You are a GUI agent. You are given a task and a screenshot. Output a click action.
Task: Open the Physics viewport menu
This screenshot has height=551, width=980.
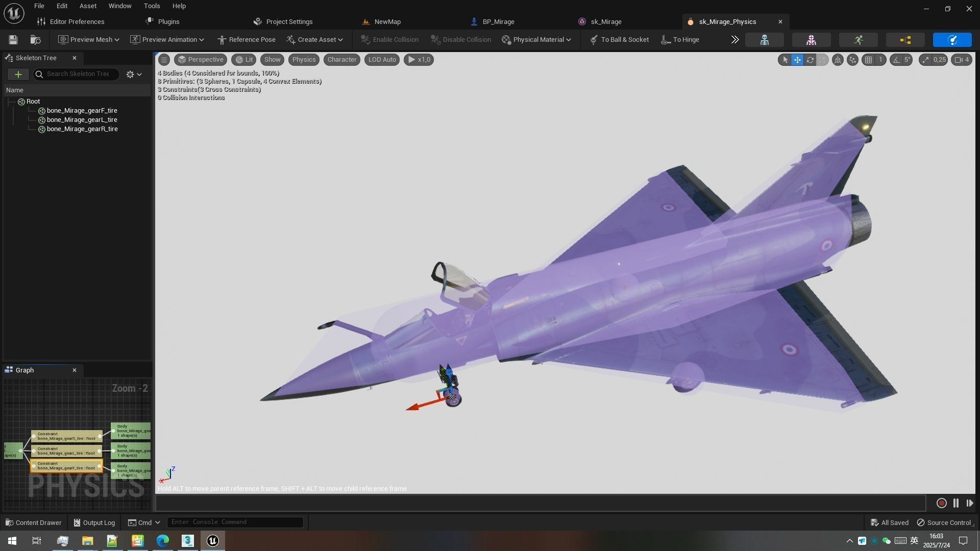(x=304, y=60)
